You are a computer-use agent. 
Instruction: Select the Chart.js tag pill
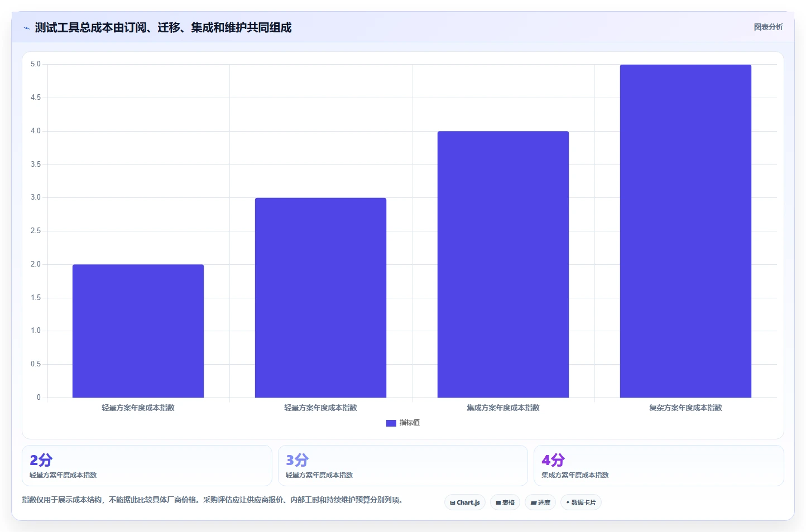point(465,502)
